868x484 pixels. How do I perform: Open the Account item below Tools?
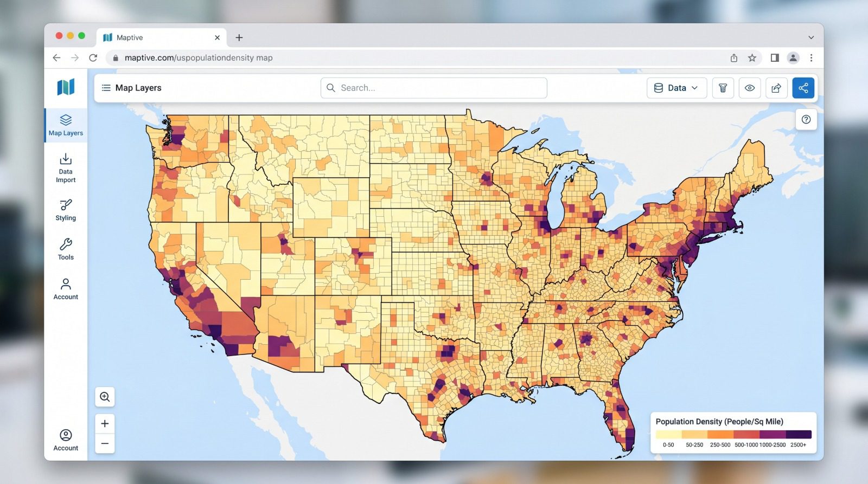coord(66,289)
